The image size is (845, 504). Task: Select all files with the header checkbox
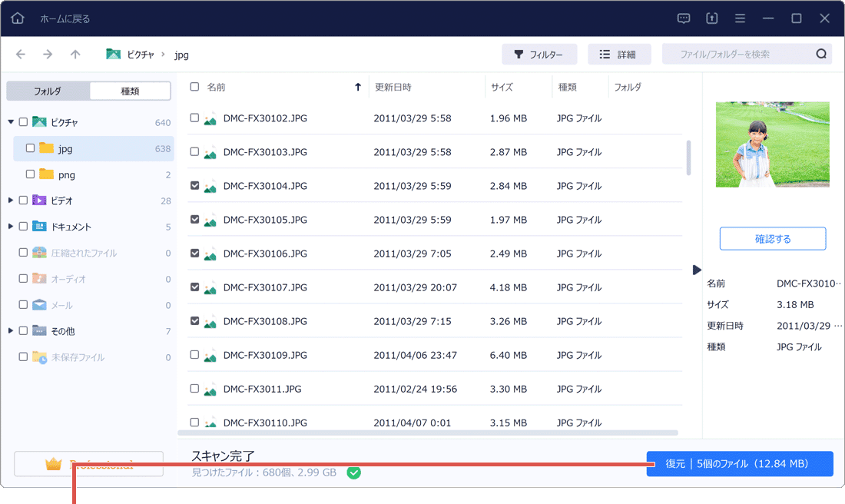pyautogui.click(x=194, y=87)
